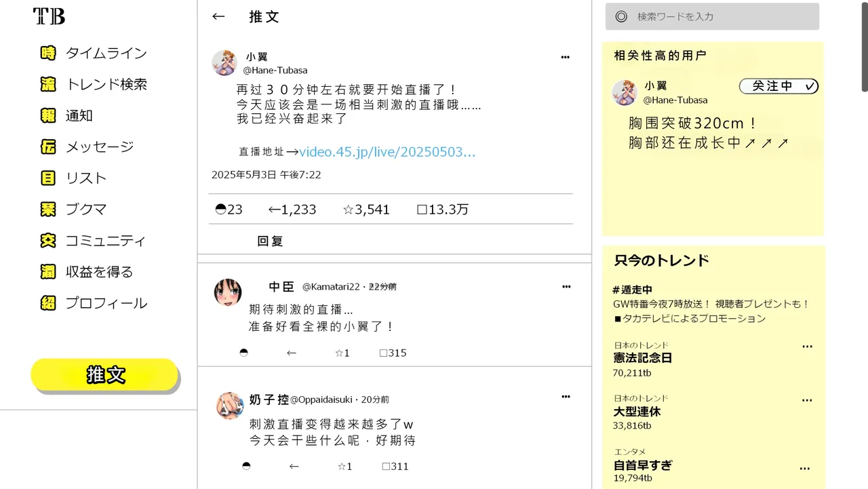Star the reply from 中臣
Viewport: 868px width, 489px height.
coord(340,353)
